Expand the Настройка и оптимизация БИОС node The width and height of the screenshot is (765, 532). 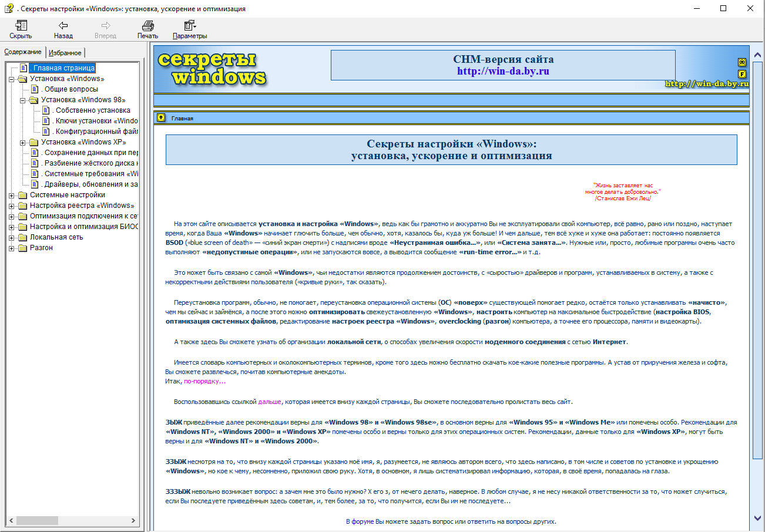12,227
